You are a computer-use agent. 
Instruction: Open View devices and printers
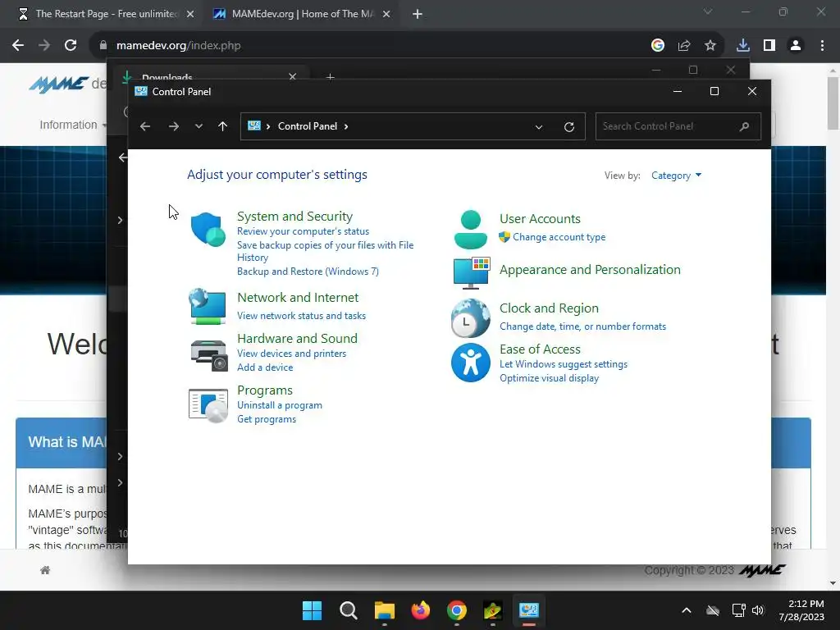[291, 354]
